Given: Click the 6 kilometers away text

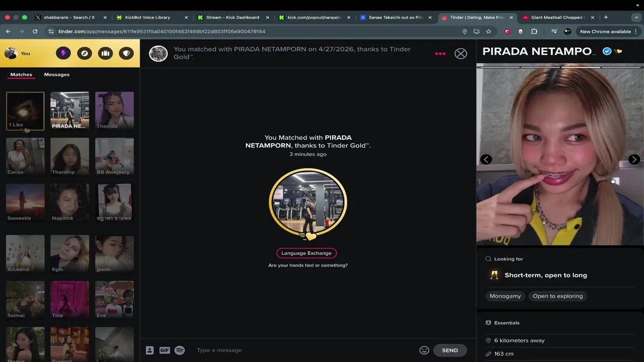Looking at the screenshot, I should 519,340.
